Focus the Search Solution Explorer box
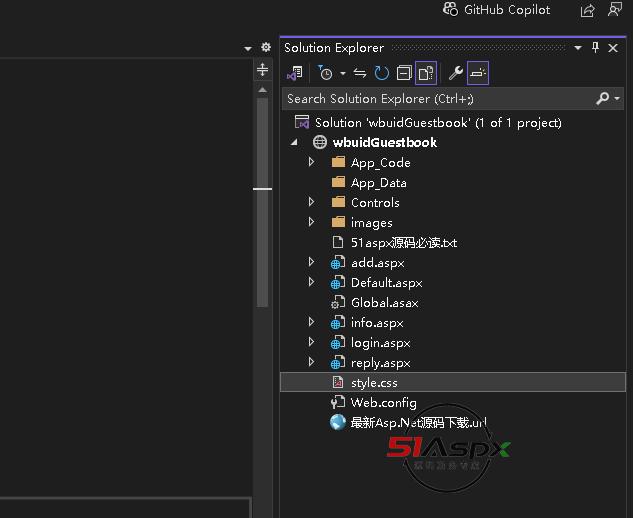The image size is (633, 518). [438, 99]
